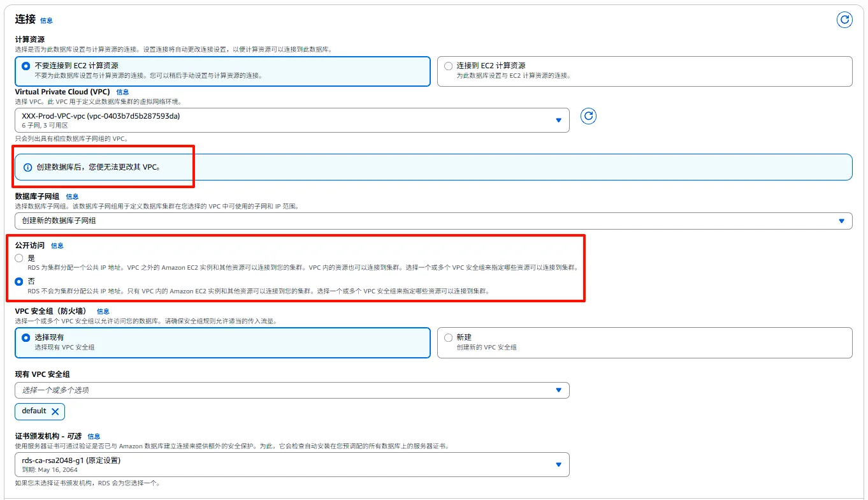Open 信息 link beside 数据库子网组
The width and height of the screenshot is (868, 500).
click(x=72, y=197)
